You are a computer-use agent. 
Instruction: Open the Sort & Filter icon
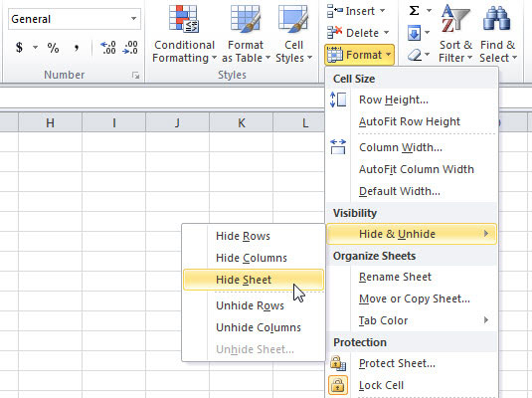click(x=455, y=19)
